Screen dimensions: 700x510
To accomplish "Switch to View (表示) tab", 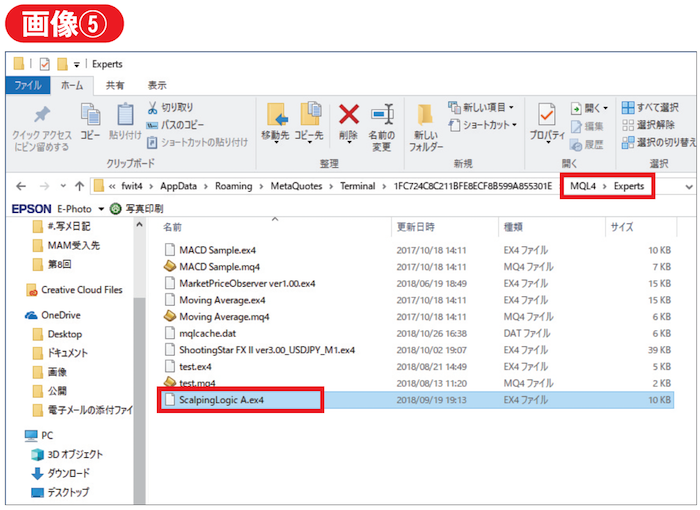I will click(157, 85).
